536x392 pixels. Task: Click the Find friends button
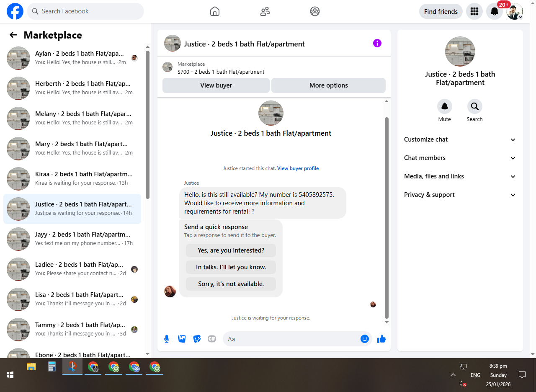pos(441,11)
